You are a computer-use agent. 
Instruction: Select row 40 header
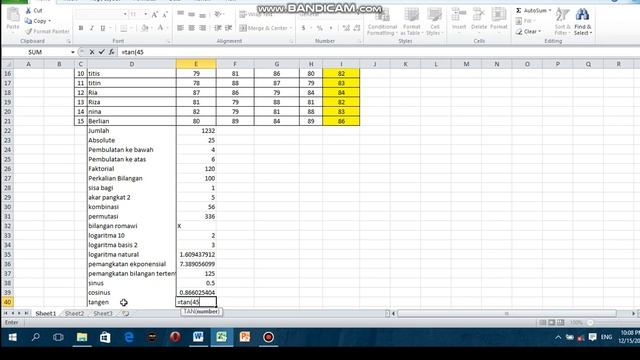pos(8,302)
